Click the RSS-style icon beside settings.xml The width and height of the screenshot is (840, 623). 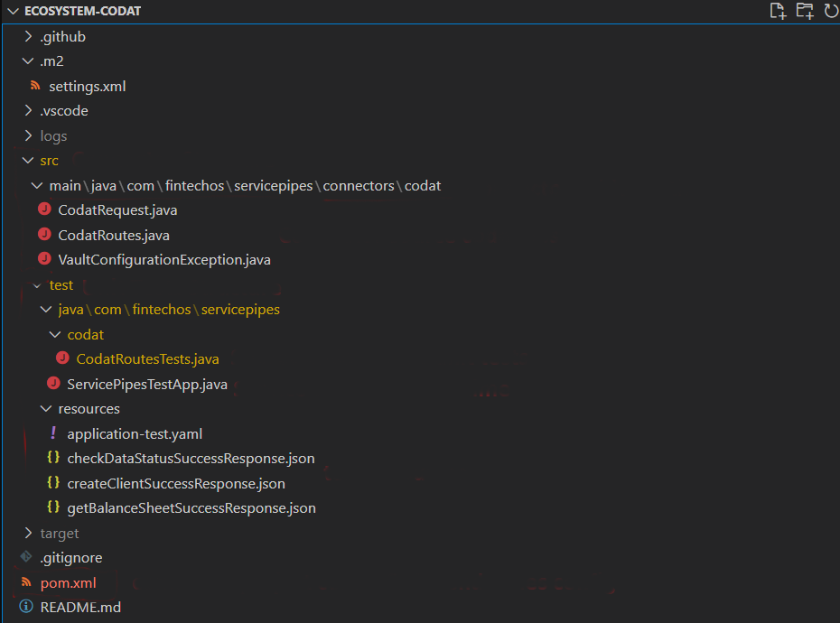click(x=35, y=87)
